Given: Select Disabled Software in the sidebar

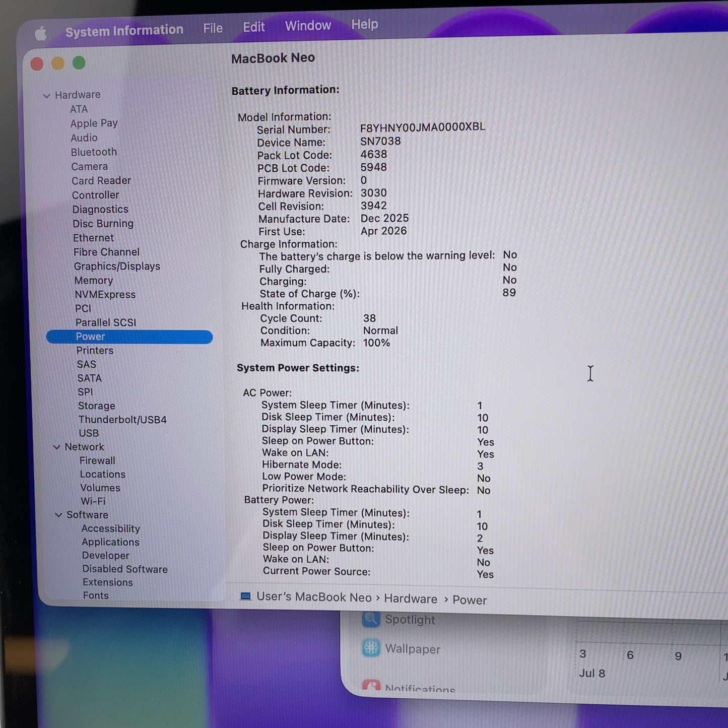Looking at the screenshot, I should pyautogui.click(x=125, y=569).
